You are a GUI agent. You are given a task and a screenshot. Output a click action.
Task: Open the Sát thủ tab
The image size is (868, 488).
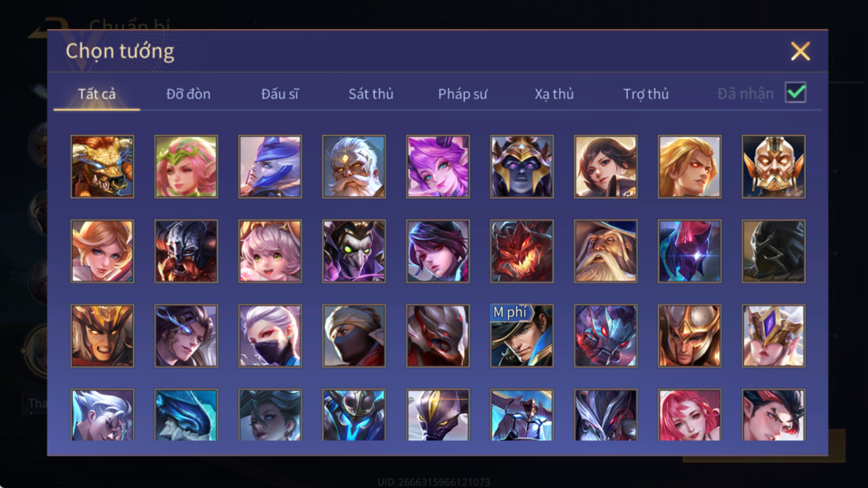click(x=371, y=94)
